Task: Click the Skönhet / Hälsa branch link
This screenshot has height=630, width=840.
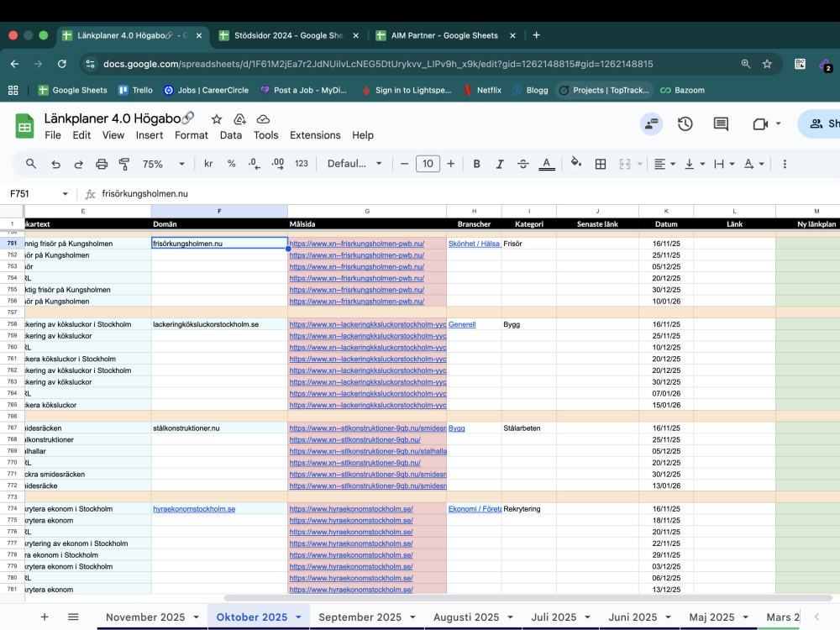Action: point(475,244)
